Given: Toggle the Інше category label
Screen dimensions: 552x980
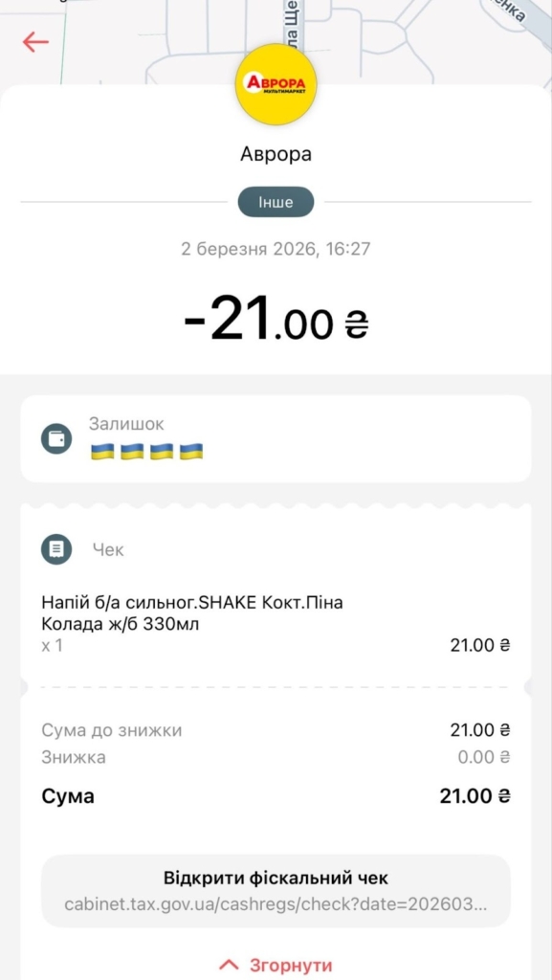Looking at the screenshot, I should (276, 202).
